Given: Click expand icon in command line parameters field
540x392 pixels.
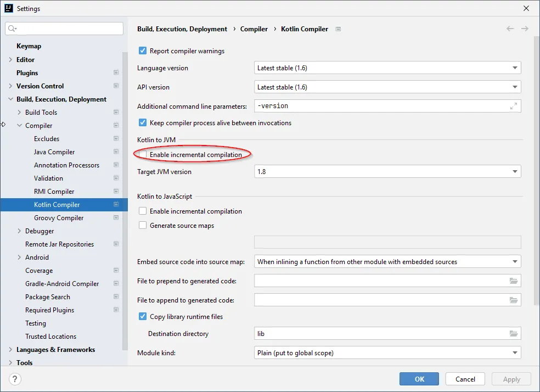Looking at the screenshot, I should [x=513, y=106].
